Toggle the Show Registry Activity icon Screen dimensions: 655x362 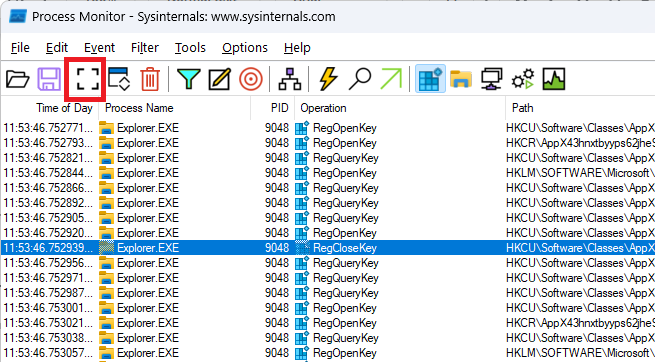click(x=430, y=78)
